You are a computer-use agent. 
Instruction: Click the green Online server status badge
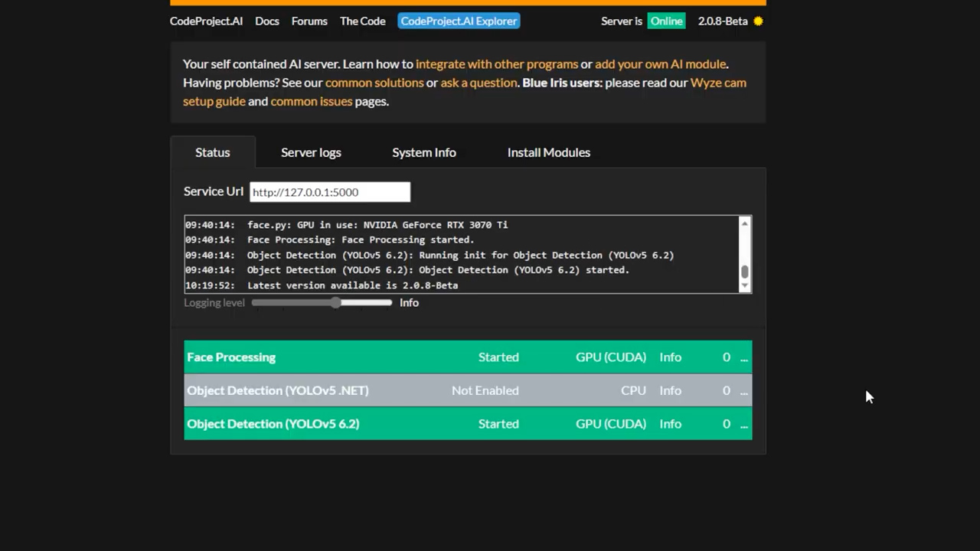pyautogui.click(x=667, y=21)
